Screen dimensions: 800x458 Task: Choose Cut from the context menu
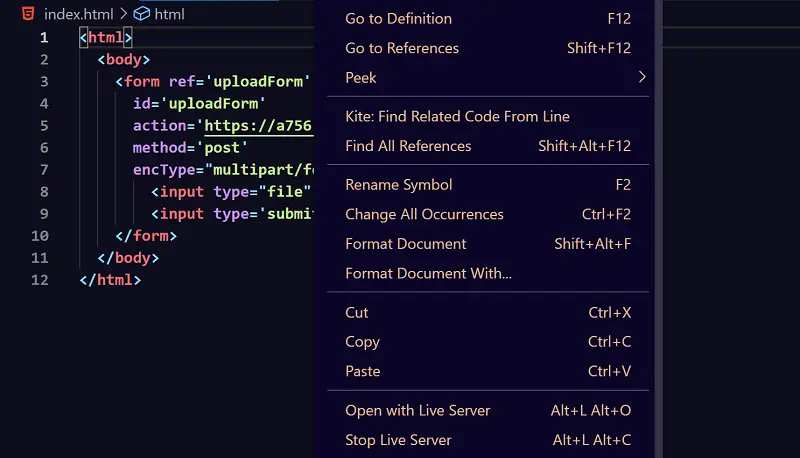tap(357, 313)
